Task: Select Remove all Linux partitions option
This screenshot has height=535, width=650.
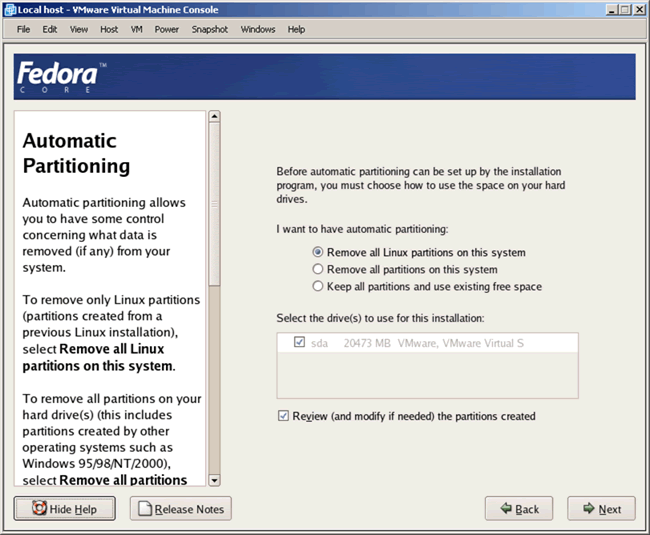Action: (319, 252)
